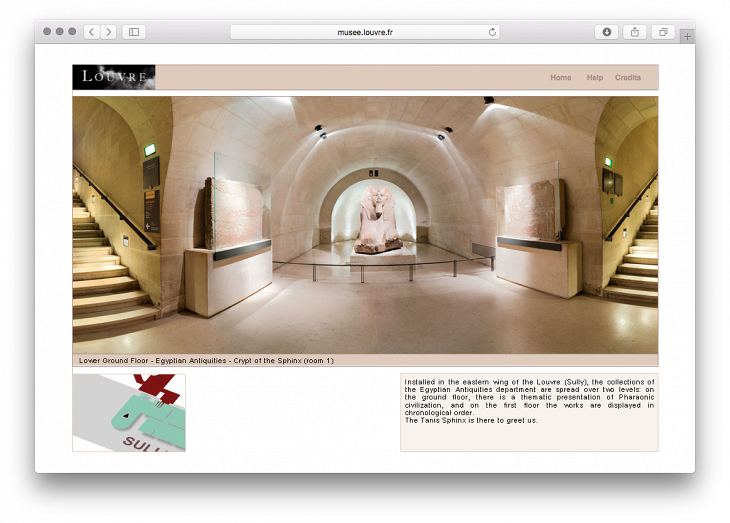Show all tabs overview

click(x=662, y=32)
